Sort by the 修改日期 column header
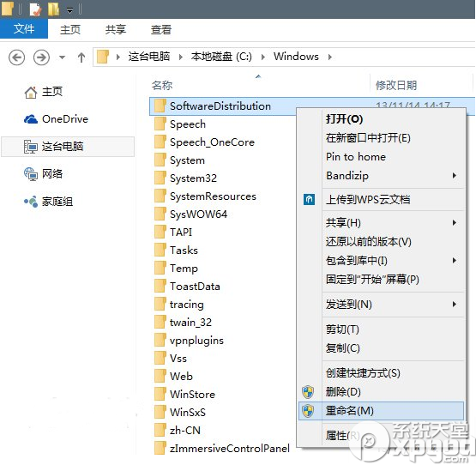 [x=396, y=85]
